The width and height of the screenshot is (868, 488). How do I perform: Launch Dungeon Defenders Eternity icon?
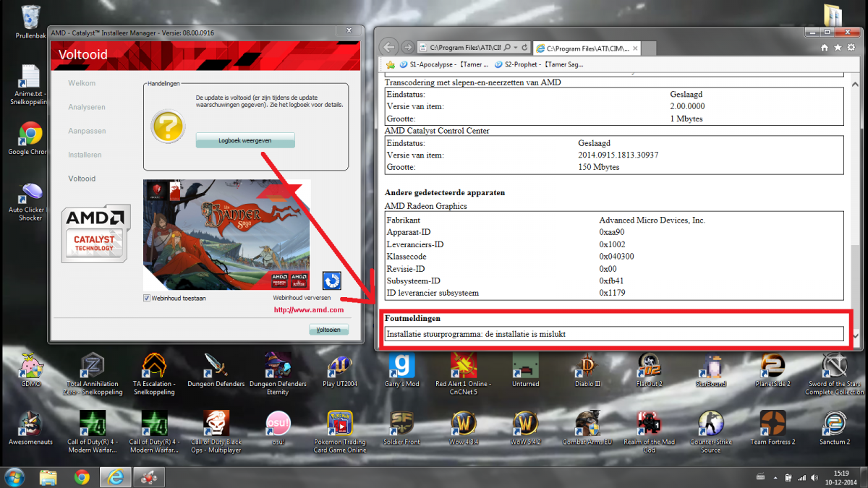(278, 374)
